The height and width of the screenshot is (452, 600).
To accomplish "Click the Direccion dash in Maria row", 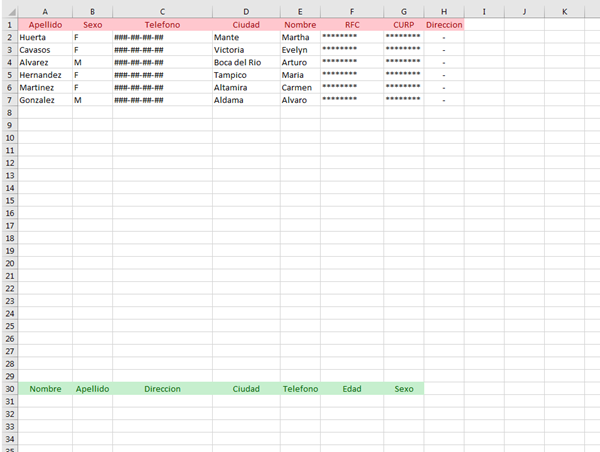I will click(x=444, y=75).
